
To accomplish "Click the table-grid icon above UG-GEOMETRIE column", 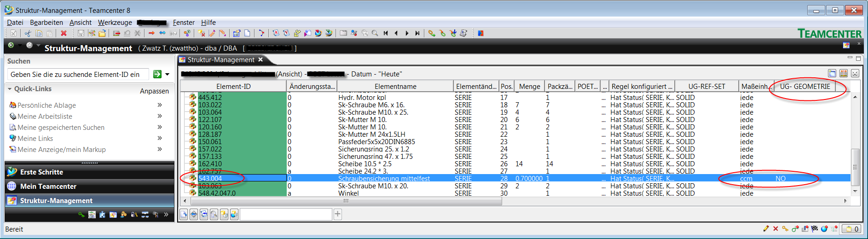I will [x=844, y=73].
